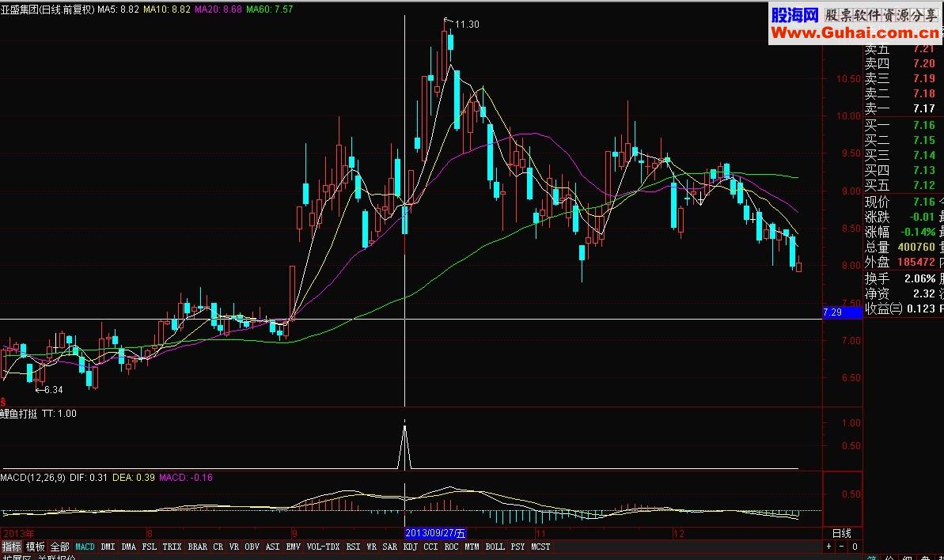Click the MA60: 7.57 legend
The height and width of the screenshot is (560, 944).
click(x=269, y=9)
